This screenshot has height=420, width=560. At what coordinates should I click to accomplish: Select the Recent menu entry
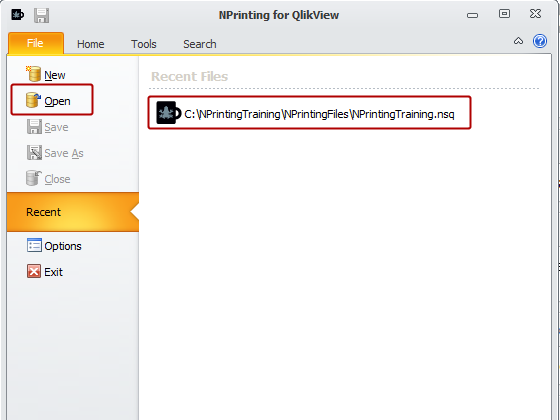coord(72,212)
